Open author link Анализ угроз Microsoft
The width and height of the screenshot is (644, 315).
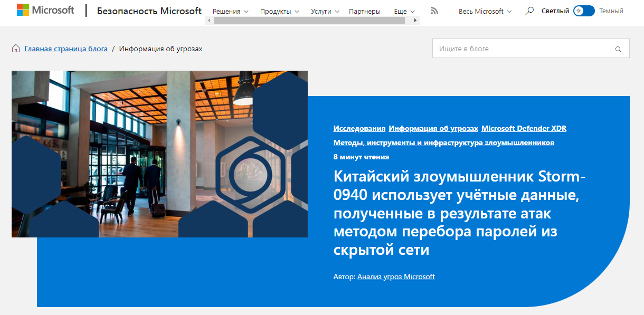click(396, 276)
